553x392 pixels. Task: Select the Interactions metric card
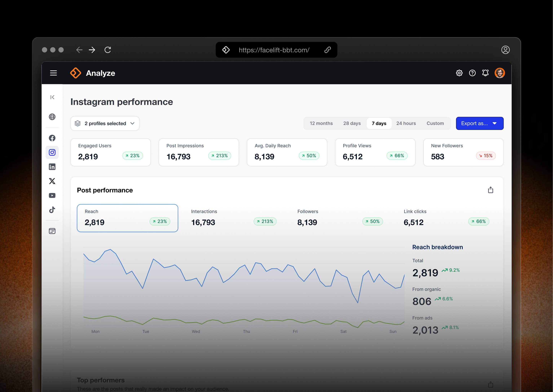(233, 218)
